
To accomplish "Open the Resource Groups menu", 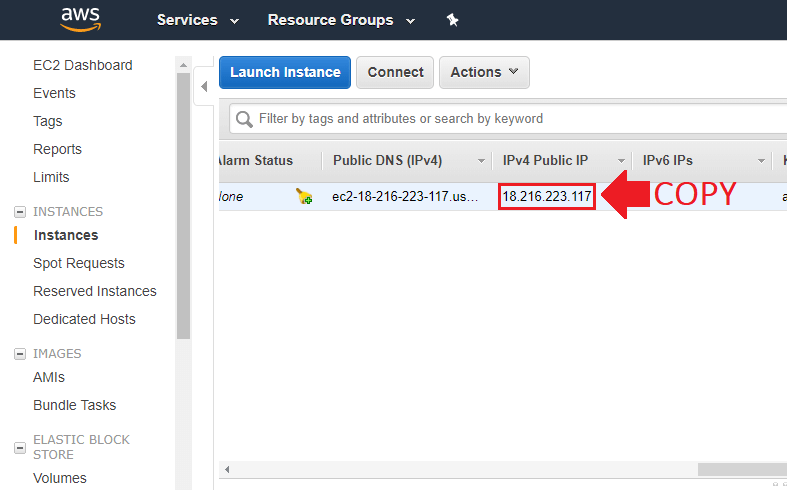I will pyautogui.click(x=341, y=20).
